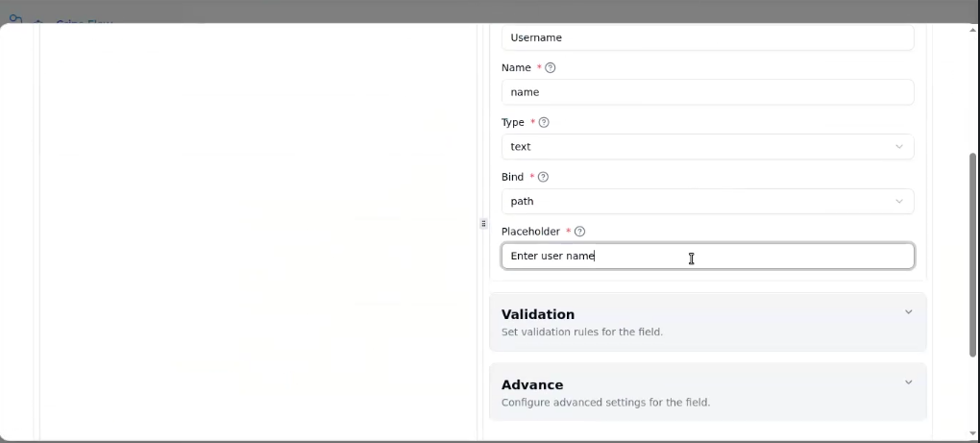Click the vertical scrollbar thumb
This screenshot has width=980, height=443.
click(972, 255)
